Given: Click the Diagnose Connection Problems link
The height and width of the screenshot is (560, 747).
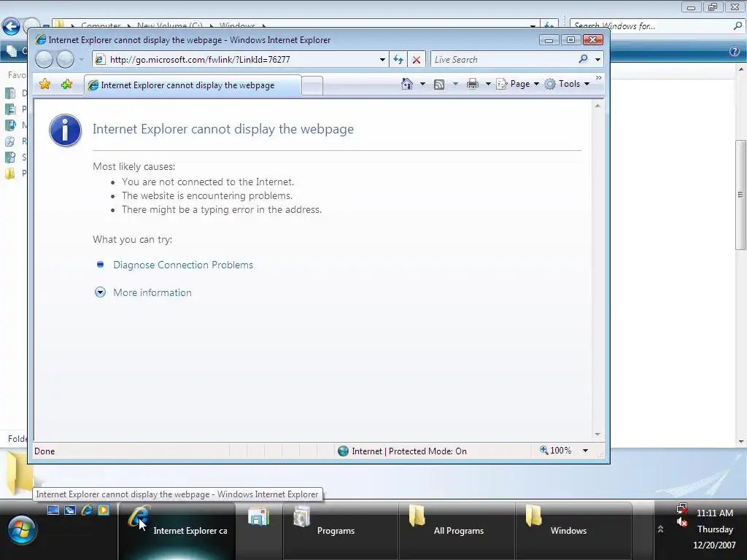Looking at the screenshot, I should [183, 265].
